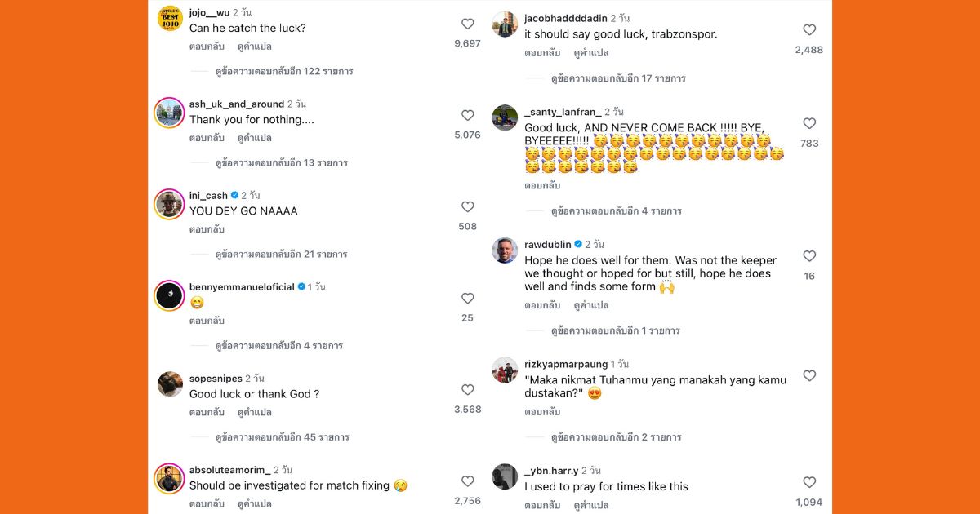Like the comment by jojo__wu
980x514 pixels.
[468, 24]
